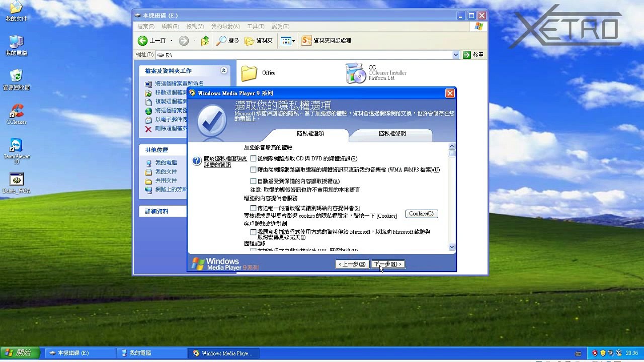Viewport: 644px width, 362px height.
Task: Close the Windows Media Player 9 setup dialog
Action: click(x=450, y=93)
